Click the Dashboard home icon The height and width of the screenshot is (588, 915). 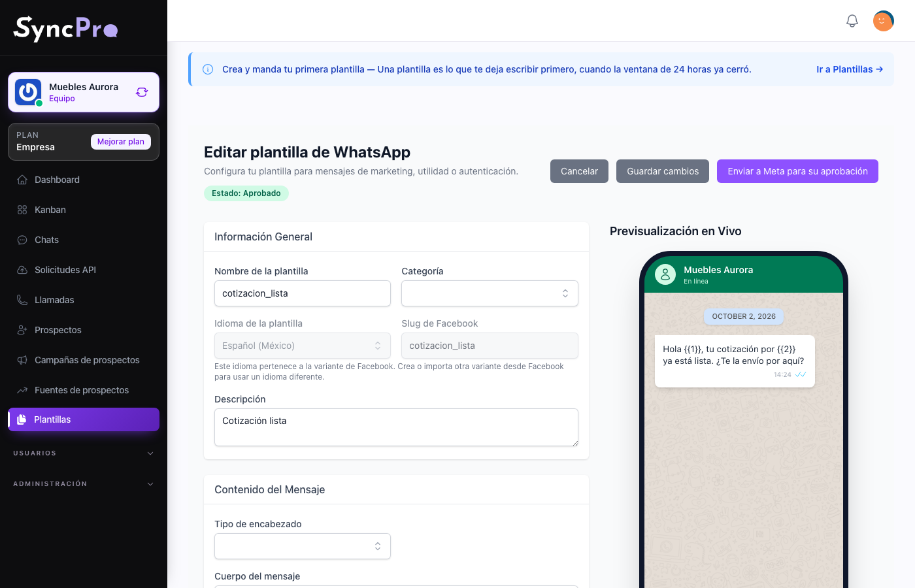tap(22, 180)
